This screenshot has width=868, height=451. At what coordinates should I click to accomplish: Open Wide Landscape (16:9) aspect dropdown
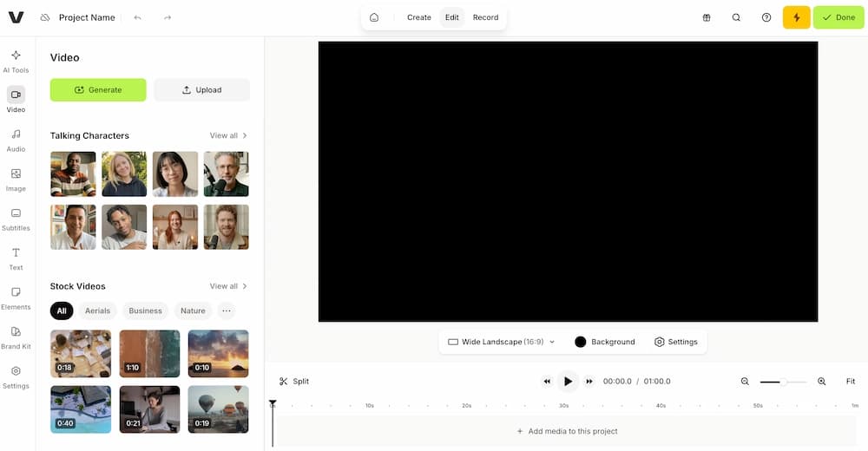tap(501, 342)
